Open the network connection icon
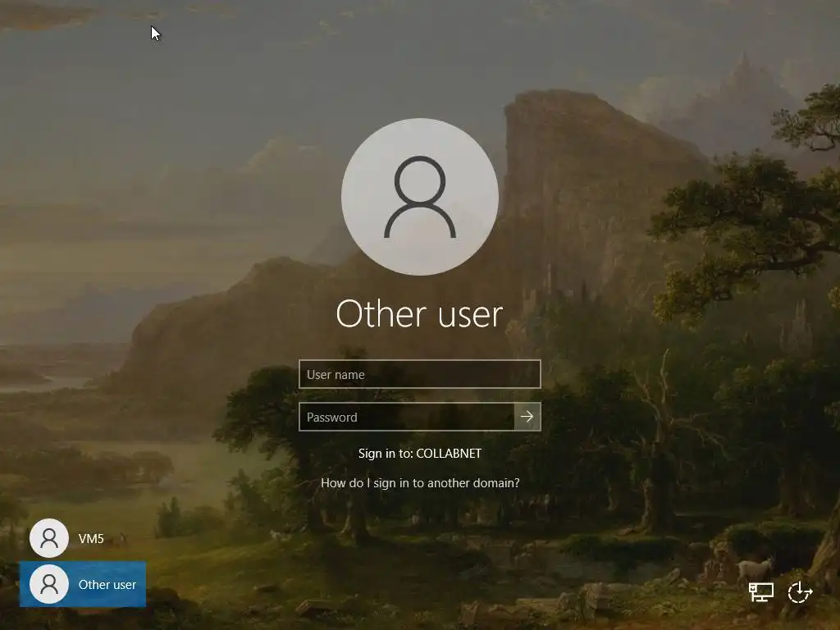This screenshot has width=840, height=630. point(760,592)
